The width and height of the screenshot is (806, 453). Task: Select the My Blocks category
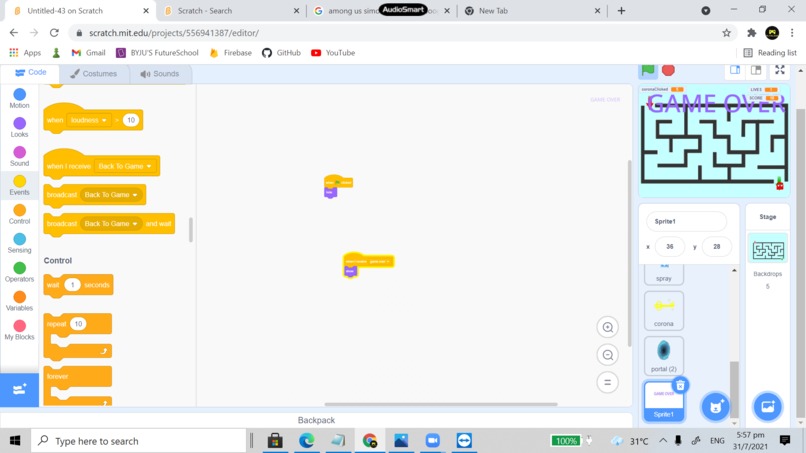coord(19,330)
